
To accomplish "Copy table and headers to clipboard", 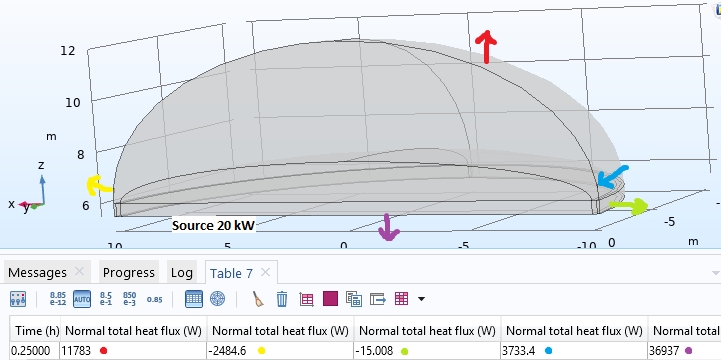I will [x=354, y=299].
